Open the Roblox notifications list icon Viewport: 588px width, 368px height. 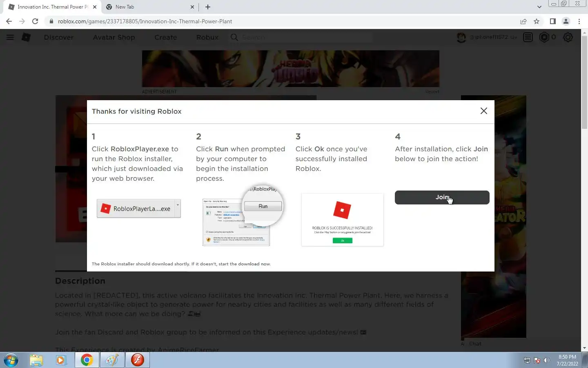click(x=528, y=37)
